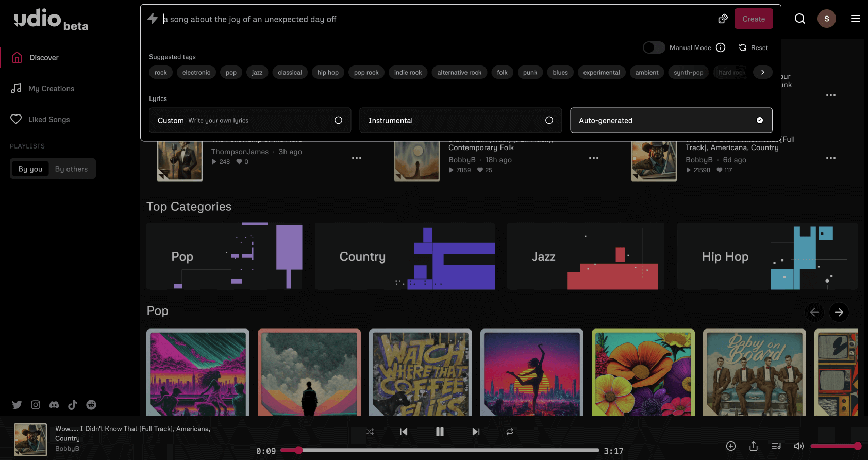Viewport: 868px width, 460px height.
Task: Switch playlists to By others tab
Action: coord(71,169)
